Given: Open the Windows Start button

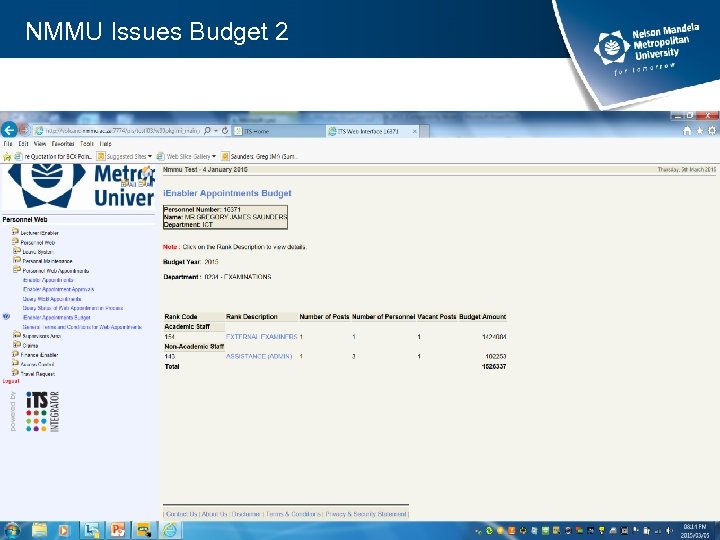Looking at the screenshot, I should [x=11, y=531].
